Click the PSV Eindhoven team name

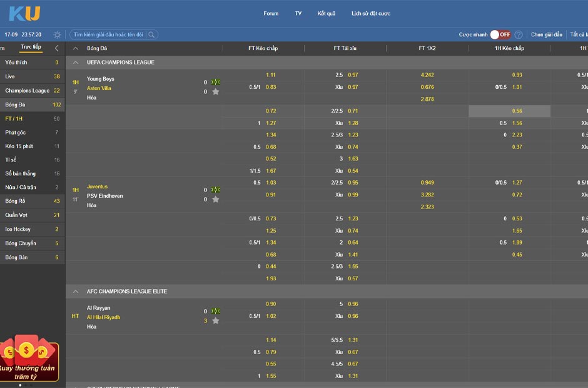pos(104,196)
